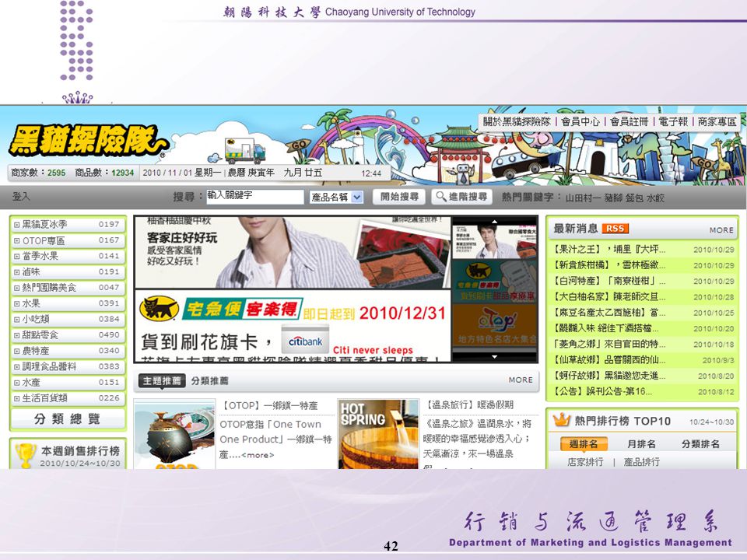Open article title 【溫泉旅行】暖湯假期

pos(469,404)
